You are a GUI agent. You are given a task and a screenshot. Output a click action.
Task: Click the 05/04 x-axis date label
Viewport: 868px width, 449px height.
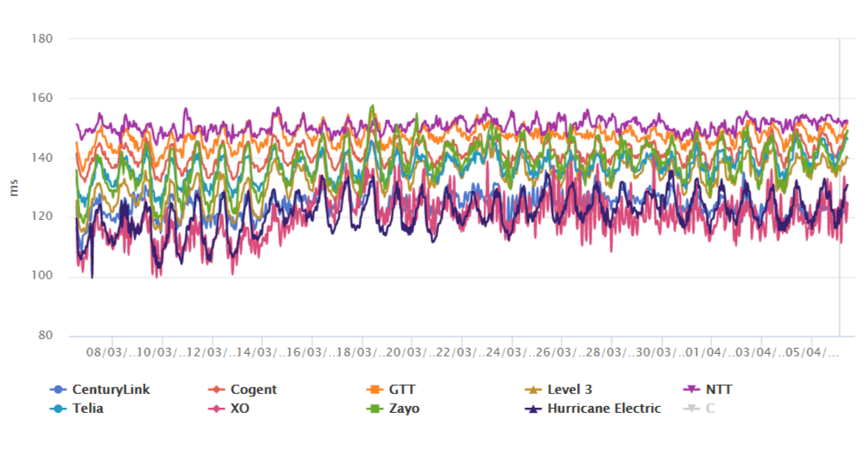(812, 352)
